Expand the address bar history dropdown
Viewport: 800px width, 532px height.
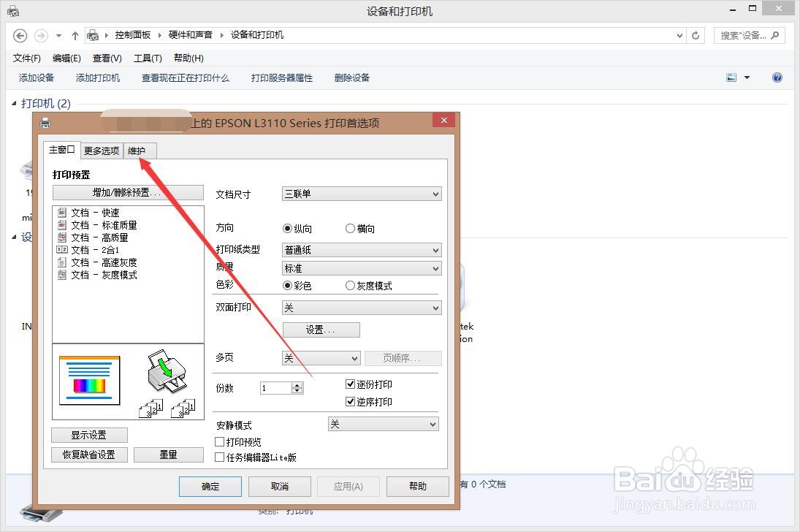coord(679,35)
